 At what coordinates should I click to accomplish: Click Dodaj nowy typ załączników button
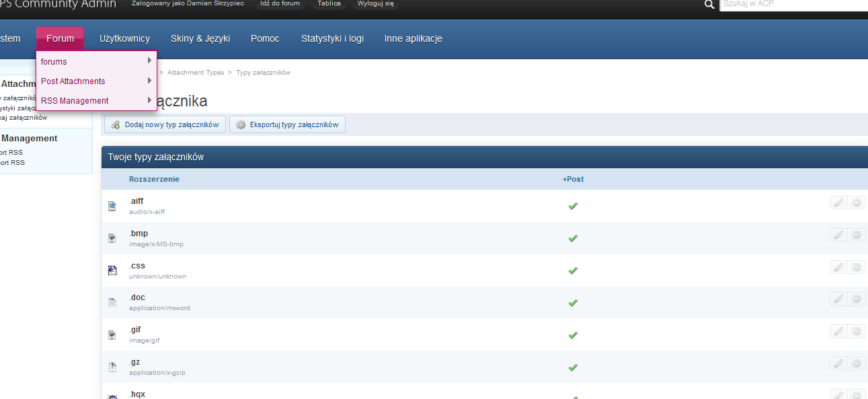(165, 124)
